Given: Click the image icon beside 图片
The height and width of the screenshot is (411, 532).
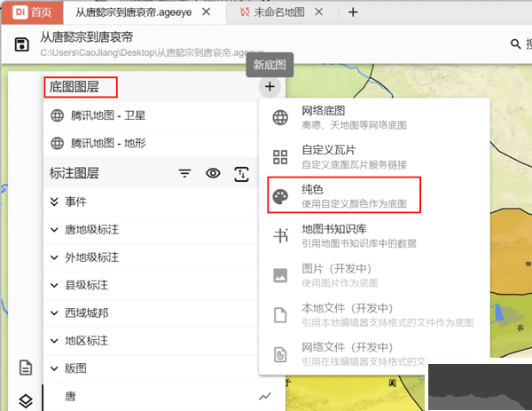Looking at the screenshot, I should 280,275.
